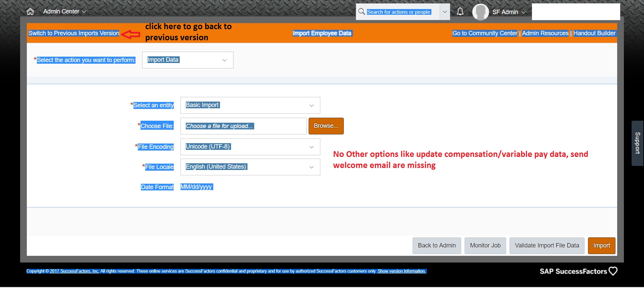Click the Monitor Job button
This screenshot has height=288, width=644.
[x=485, y=246]
